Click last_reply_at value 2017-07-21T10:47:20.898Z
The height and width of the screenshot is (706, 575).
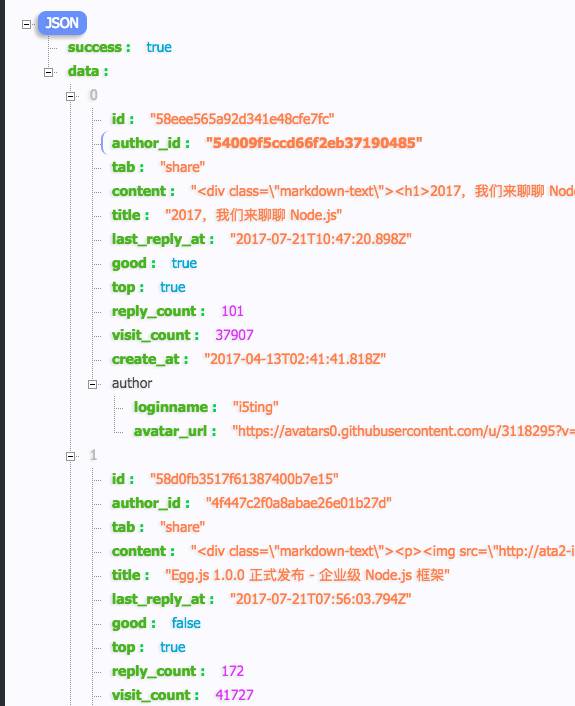pos(321,239)
